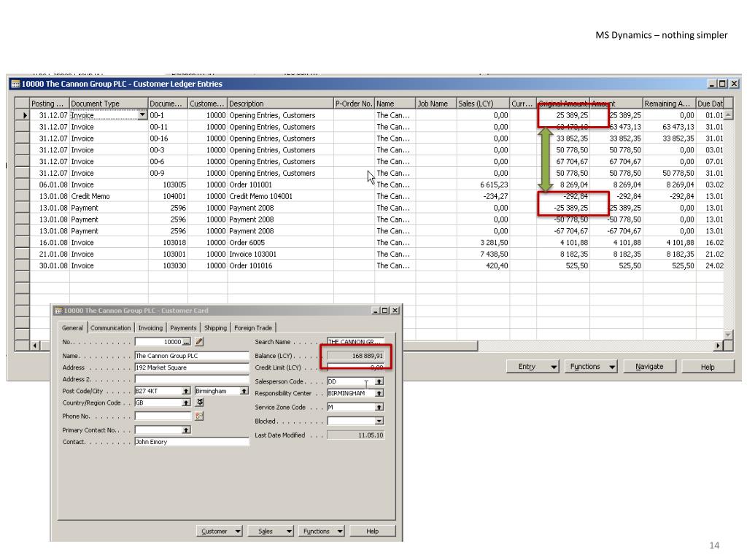The width and height of the screenshot is (747, 560).
Task: Select posting date 30.01.08 cell
Action: (x=50, y=265)
